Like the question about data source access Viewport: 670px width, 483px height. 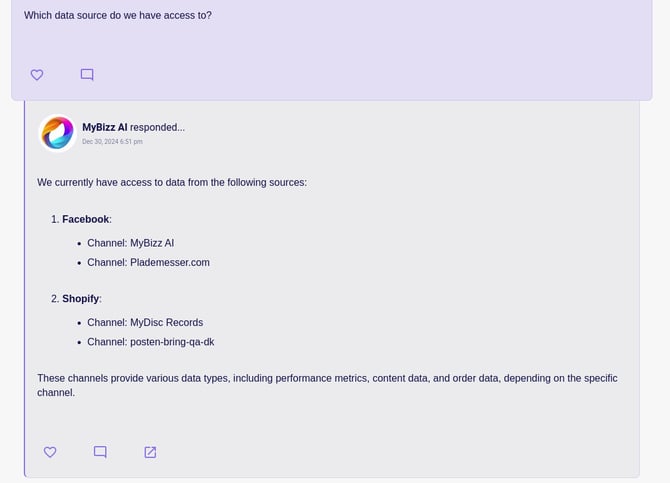[37, 75]
